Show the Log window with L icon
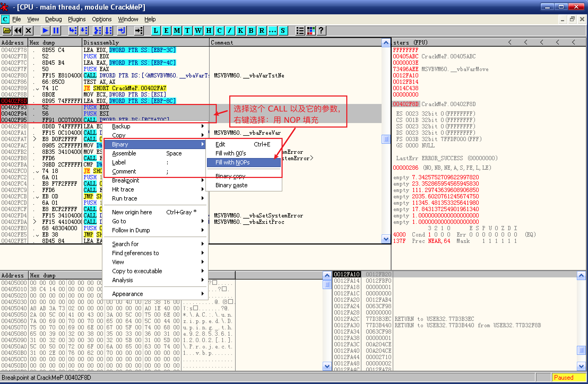 156,31
